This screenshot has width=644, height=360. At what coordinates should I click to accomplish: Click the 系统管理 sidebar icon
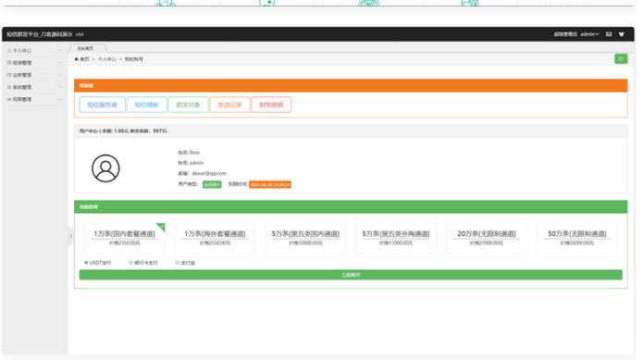coord(9,87)
